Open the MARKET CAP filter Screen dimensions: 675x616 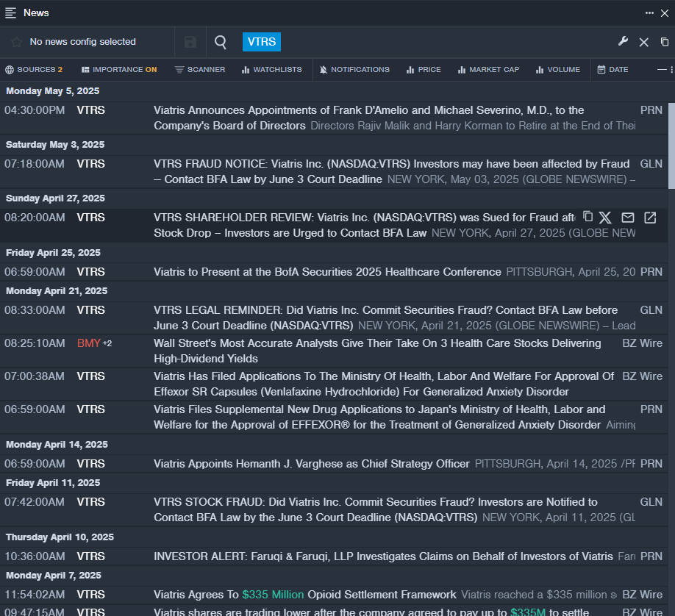click(488, 70)
